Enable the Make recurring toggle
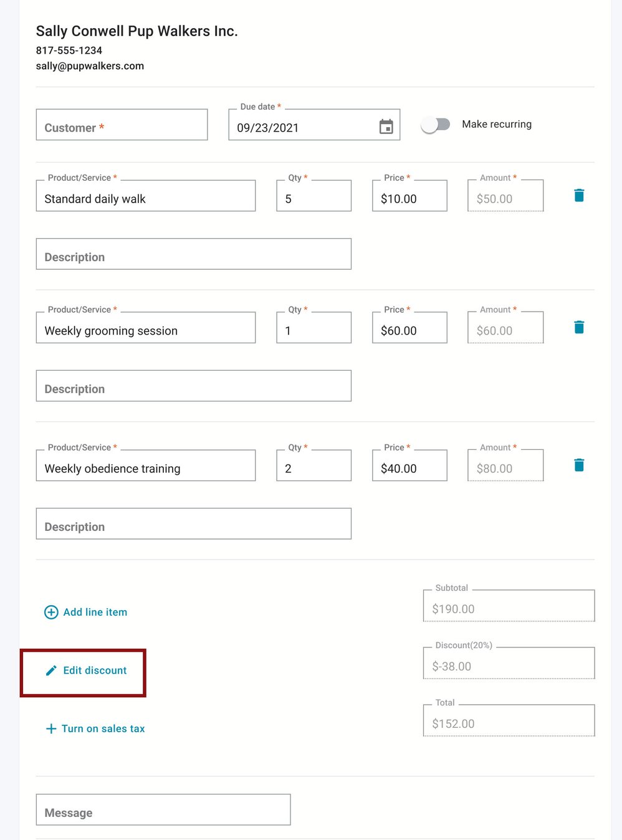The image size is (622, 840). 436,124
